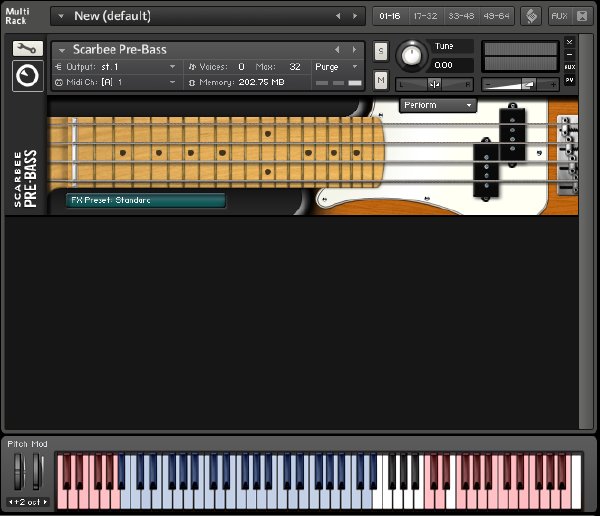
Task: Go to next multi preset
Action: pyautogui.click(x=355, y=16)
